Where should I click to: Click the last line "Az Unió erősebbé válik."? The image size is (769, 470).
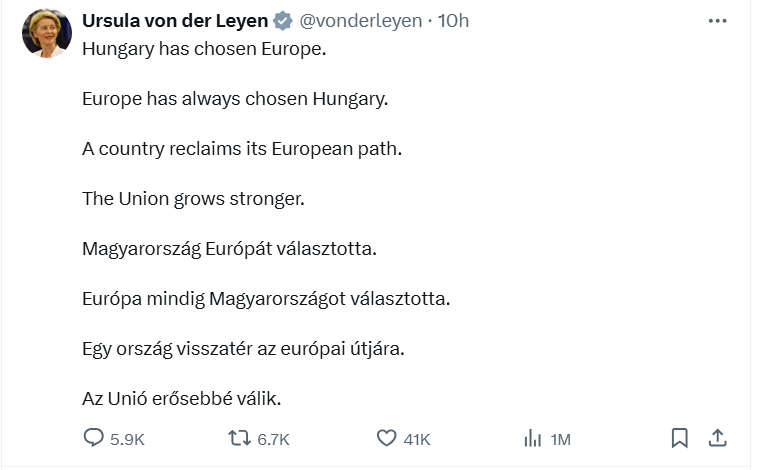182,398
